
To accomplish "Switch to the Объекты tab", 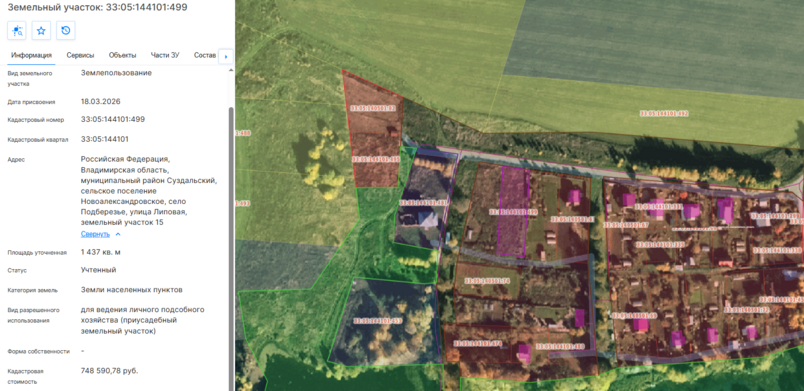I will pos(123,55).
